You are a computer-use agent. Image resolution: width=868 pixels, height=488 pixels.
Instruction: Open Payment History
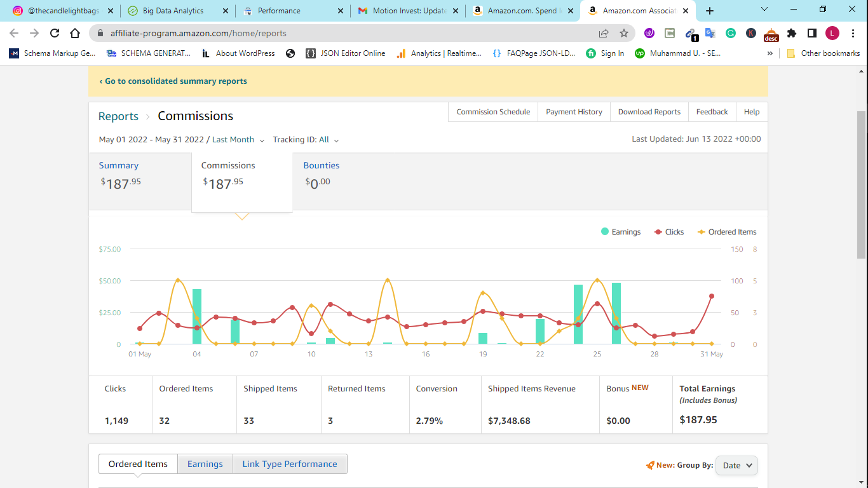[x=574, y=112]
